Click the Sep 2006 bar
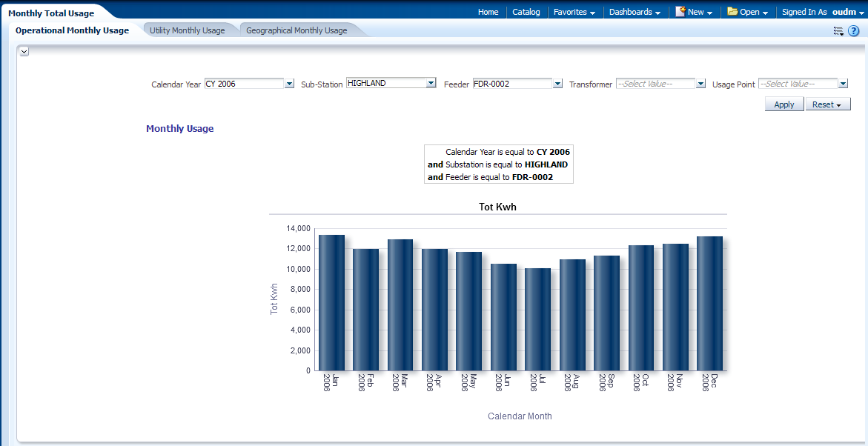 tap(607, 313)
